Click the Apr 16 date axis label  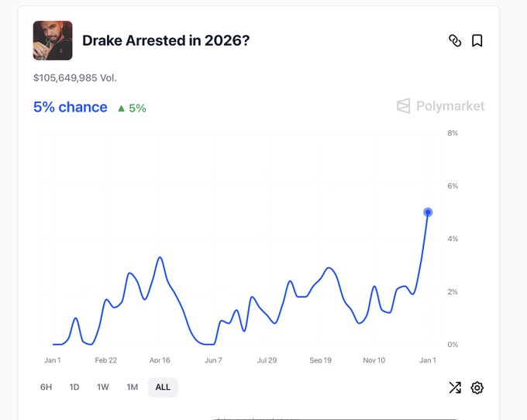coord(160,360)
